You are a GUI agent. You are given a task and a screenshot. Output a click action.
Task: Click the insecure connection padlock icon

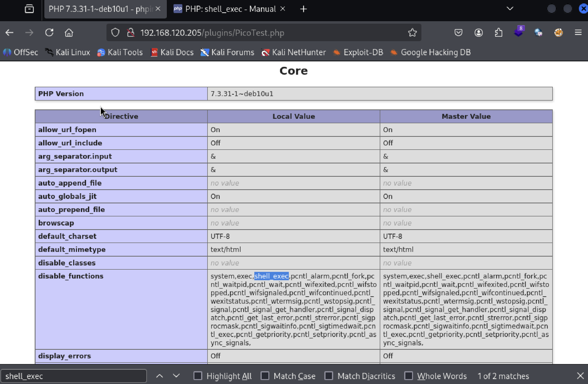pos(130,33)
